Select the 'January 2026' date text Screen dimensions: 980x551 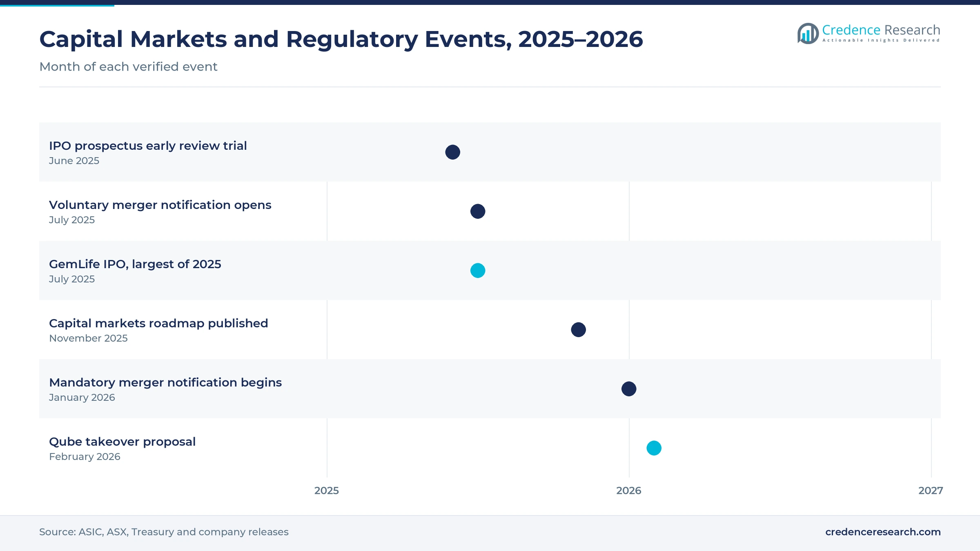point(82,398)
